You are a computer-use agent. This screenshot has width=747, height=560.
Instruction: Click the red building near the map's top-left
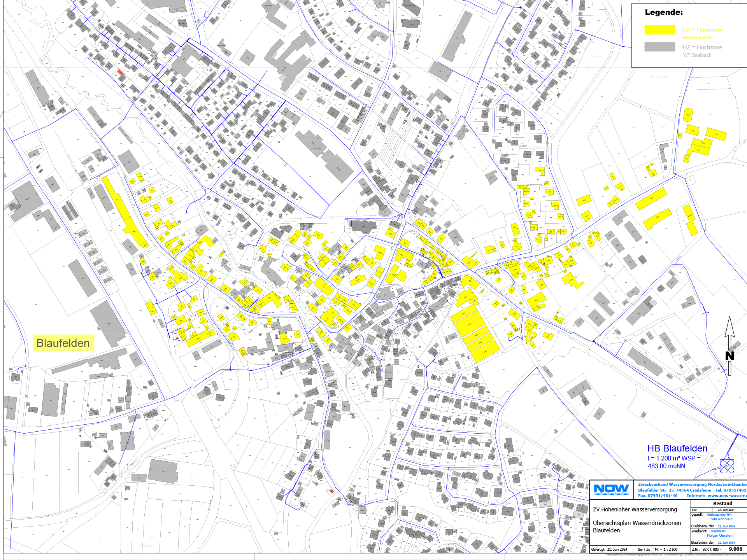coord(121,72)
